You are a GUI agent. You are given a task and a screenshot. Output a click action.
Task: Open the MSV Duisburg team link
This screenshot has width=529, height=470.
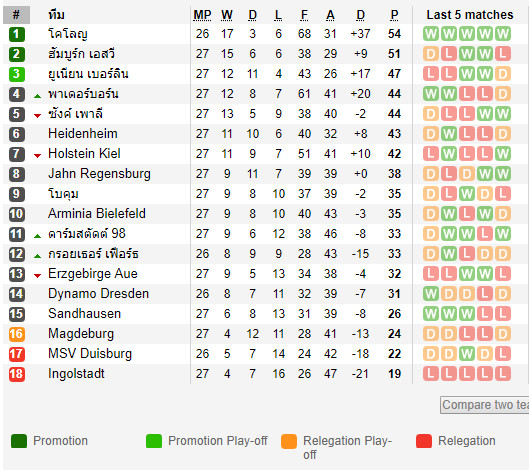coord(90,354)
